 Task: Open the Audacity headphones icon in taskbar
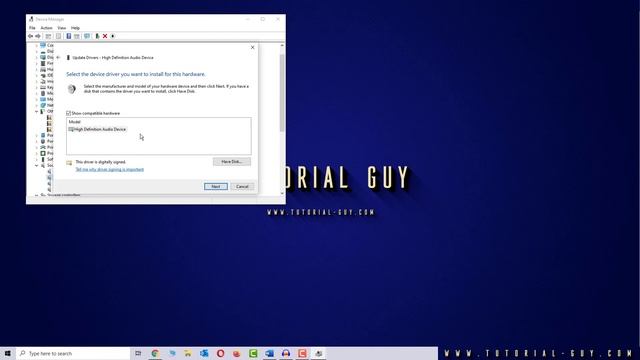(286, 353)
